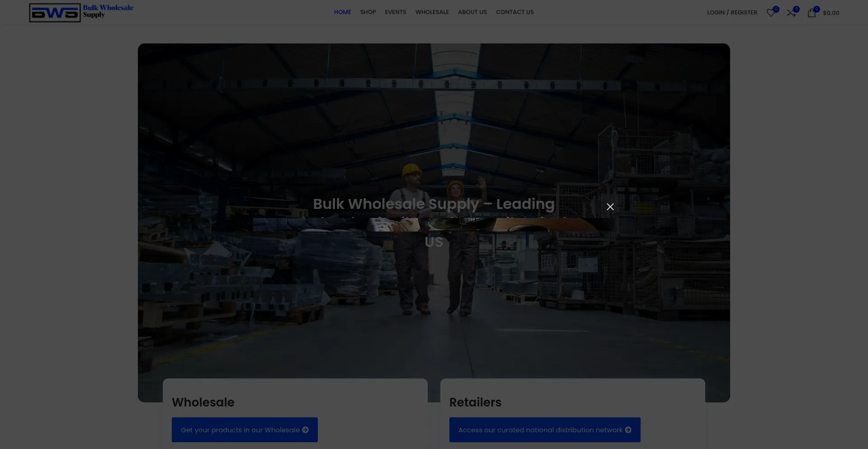This screenshot has width=868, height=449.
Task: Open the compare products shuffle icon
Action: coord(791,13)
